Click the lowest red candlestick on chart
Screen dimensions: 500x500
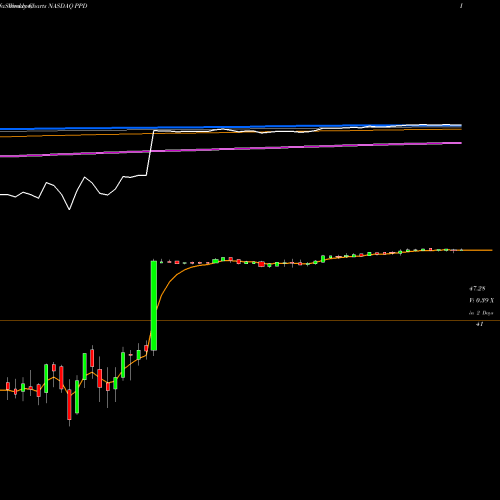click(69, 405)
